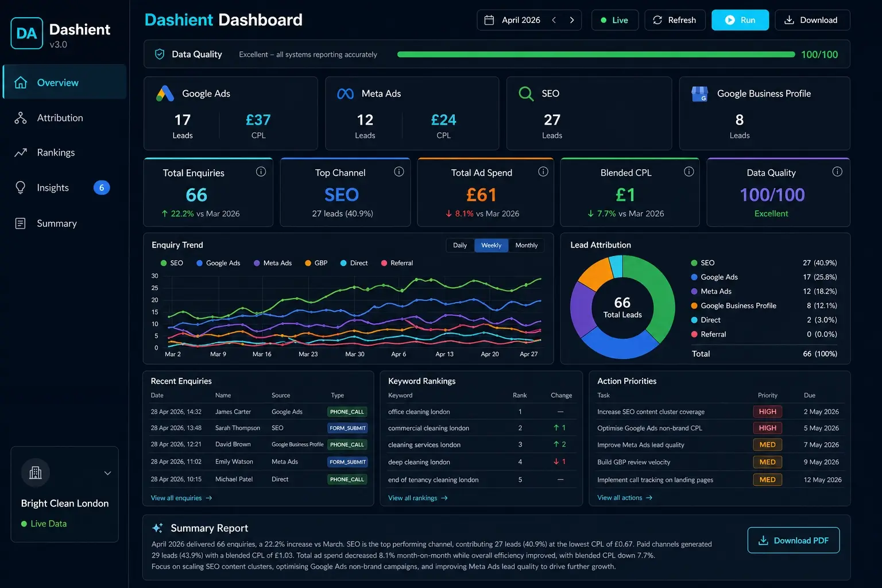Select Weekly view in Enquiry Trend
Viewport: 882px width, 588px height.
click(491, 245)
